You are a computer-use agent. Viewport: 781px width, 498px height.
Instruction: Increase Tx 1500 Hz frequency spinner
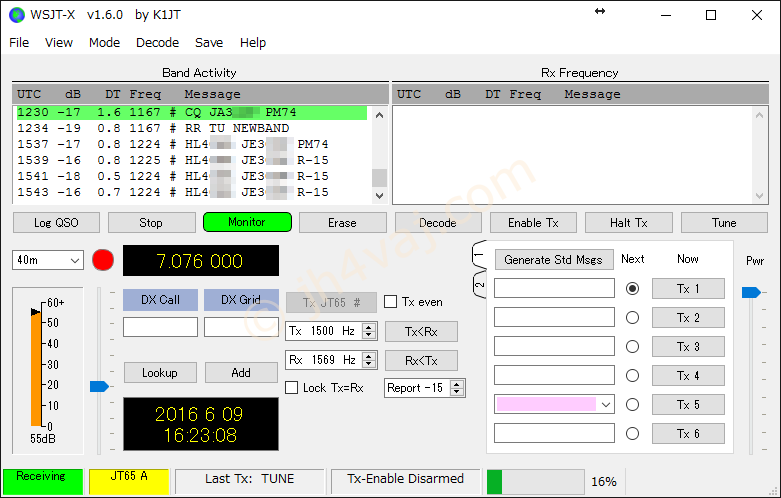pos(369,327)
